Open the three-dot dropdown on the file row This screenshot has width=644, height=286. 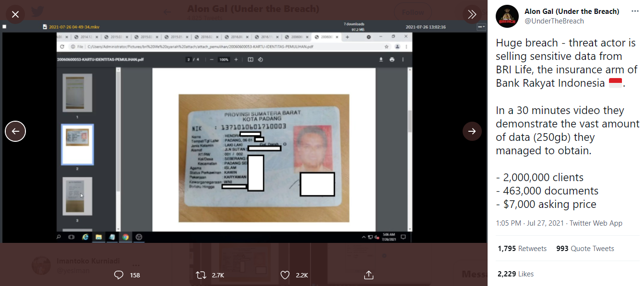click(481, 27)
